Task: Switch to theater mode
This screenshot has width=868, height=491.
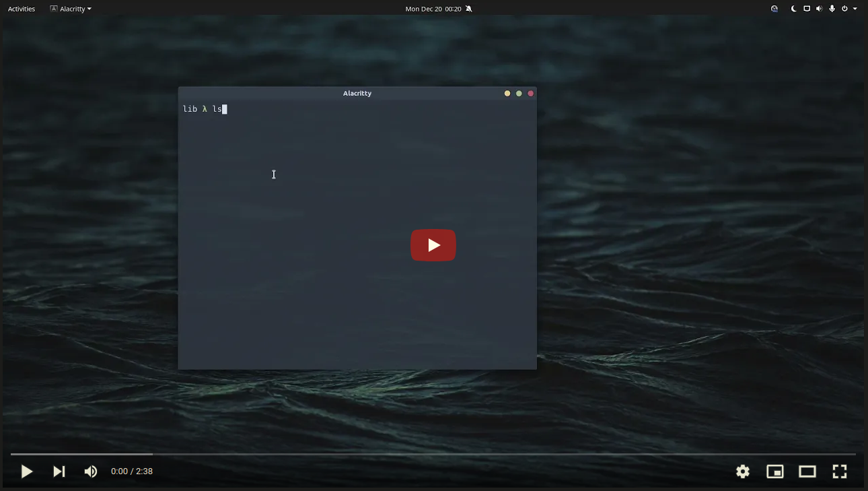Action: coord(807,471)
